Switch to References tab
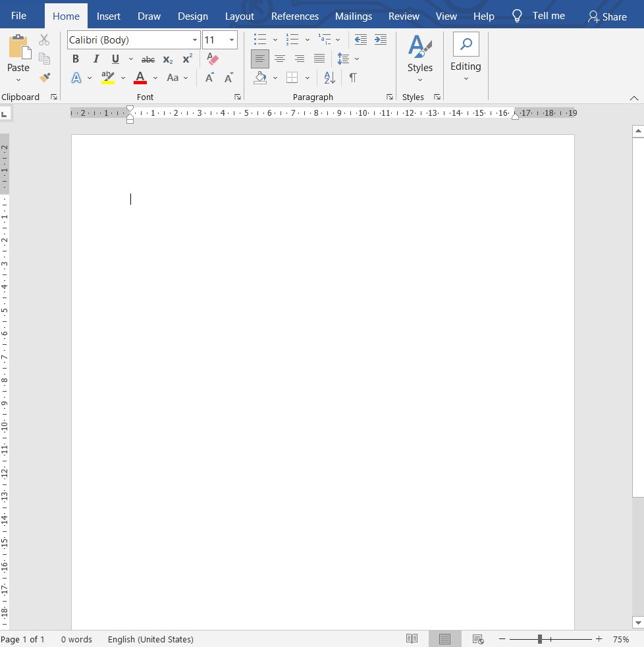644x647 pixels. [295, 16]
